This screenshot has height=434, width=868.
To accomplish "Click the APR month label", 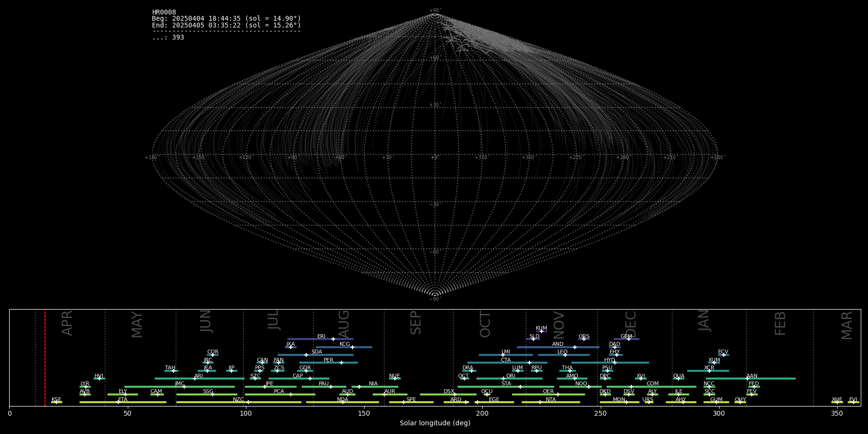I will 67,323.
